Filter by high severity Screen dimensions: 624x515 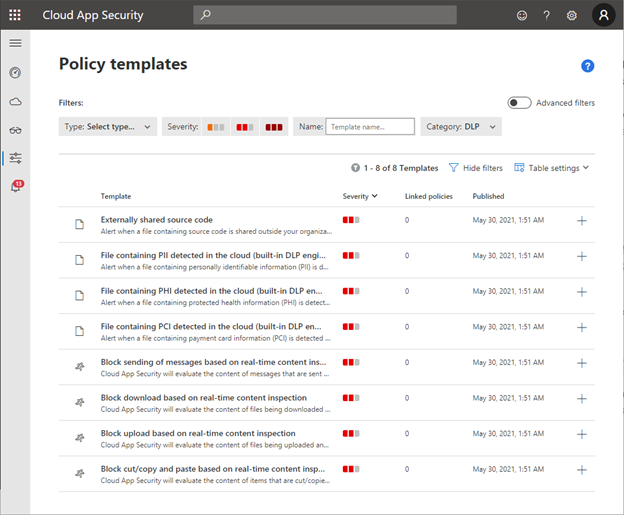(274, 127)
